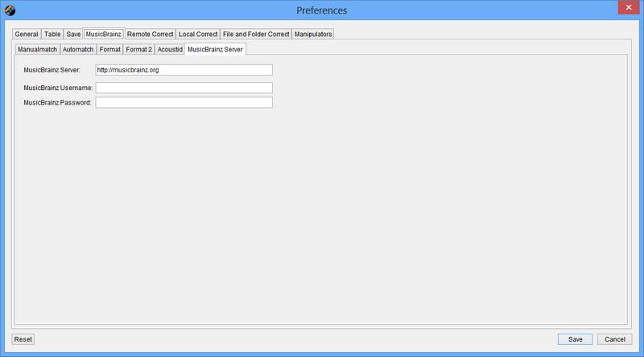Open the General preferences tab
Image resolution: width=644 pixels, height=357 pixels.
click(27, 34)
